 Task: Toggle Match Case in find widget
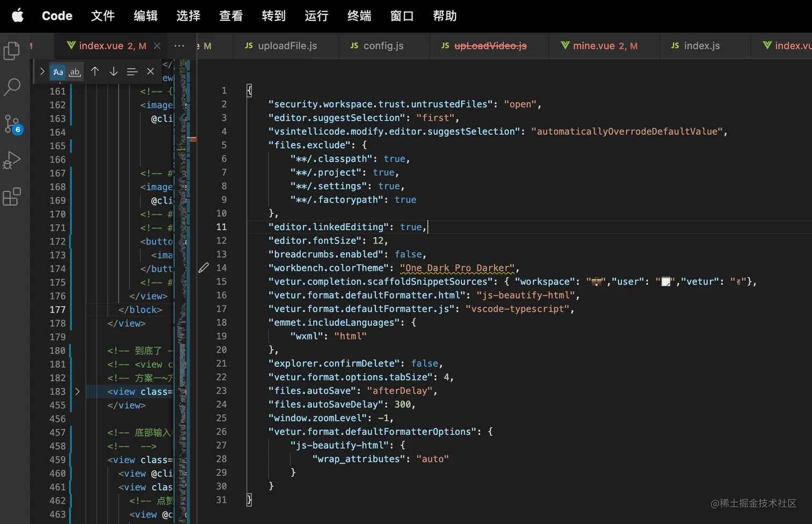(x=58, y=71)
